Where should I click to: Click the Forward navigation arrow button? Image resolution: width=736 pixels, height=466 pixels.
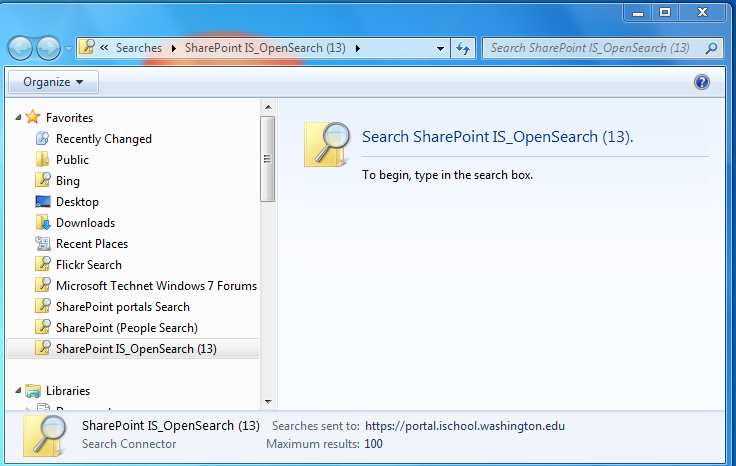click(x=48, y=48)
